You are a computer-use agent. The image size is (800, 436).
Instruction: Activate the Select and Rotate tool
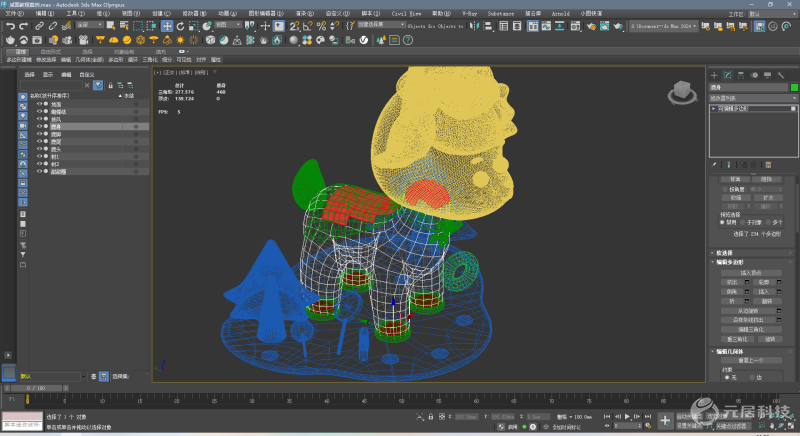(x=180, y=26)
